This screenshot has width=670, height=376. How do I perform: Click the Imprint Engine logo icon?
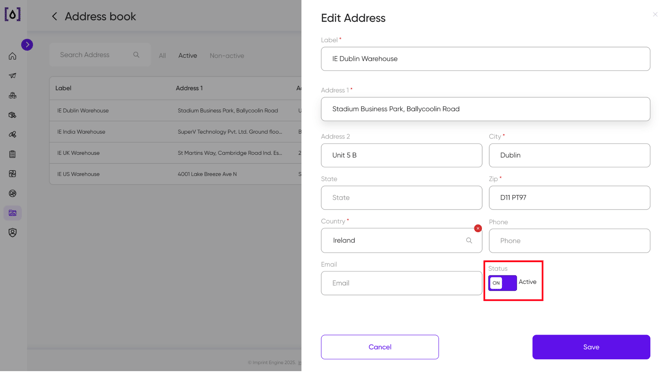(12, 14)
